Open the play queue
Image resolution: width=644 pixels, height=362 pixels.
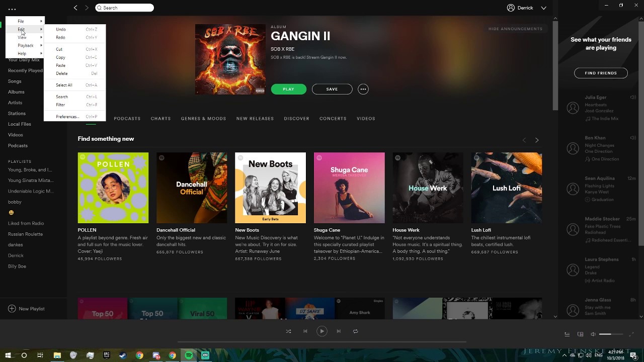(x=567, y=334)
